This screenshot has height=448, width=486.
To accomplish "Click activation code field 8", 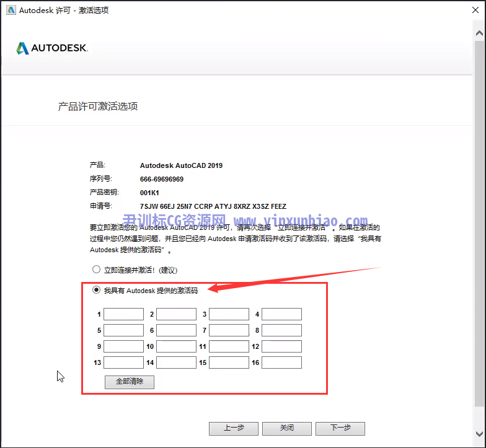I will pos(281,330).
